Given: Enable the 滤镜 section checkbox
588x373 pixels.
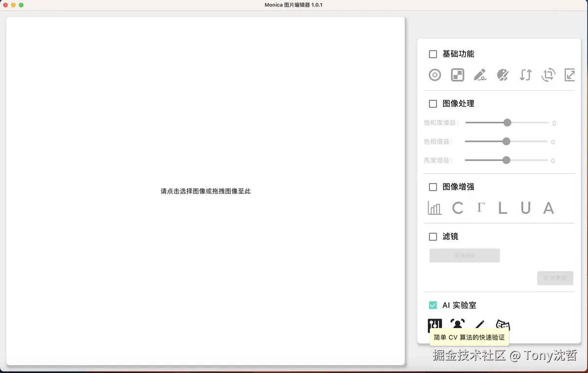Looking at the screenshot, I should pos(433,236).
